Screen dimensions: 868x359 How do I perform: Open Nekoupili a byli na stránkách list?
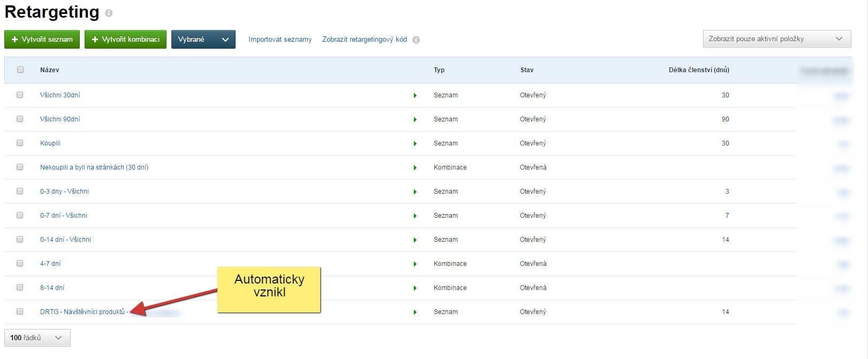pyautogui.click(x=94, y=167)
